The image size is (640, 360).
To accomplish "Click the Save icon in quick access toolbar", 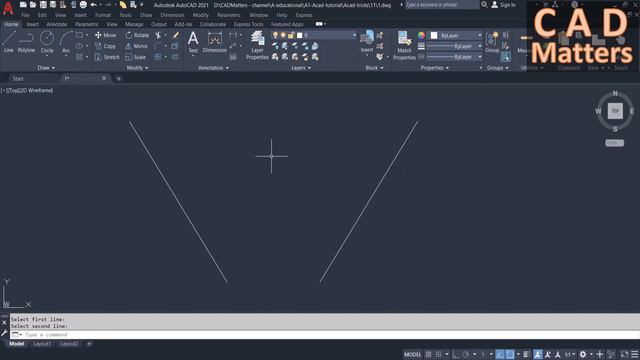I will (43, 5).
